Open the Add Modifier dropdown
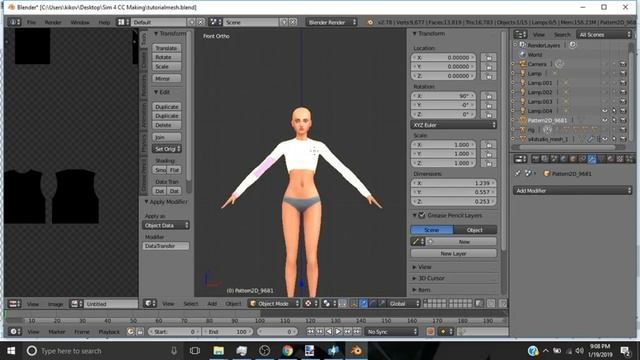 pyautogui.click(x=572, y=191)
